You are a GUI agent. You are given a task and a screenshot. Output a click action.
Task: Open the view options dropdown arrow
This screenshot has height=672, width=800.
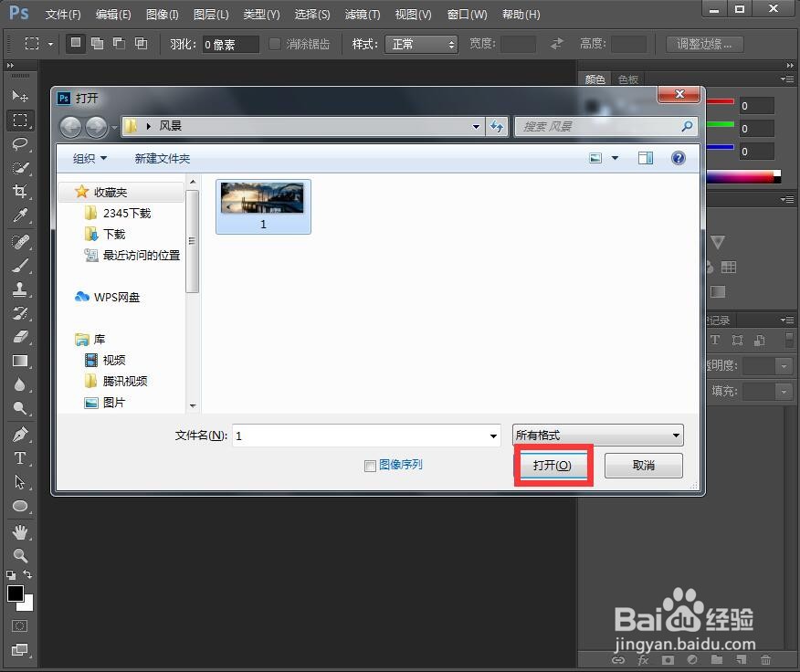[616, 158]
